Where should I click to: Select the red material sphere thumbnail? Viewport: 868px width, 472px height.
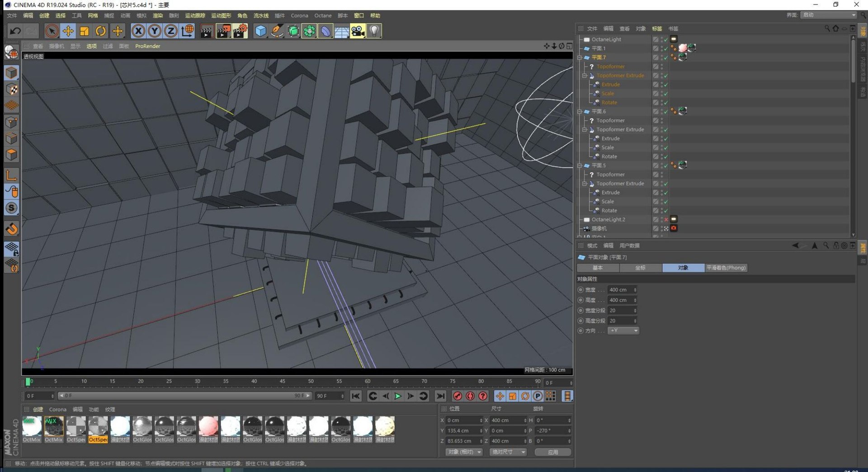pyautogui.click(x=208, y=426)
